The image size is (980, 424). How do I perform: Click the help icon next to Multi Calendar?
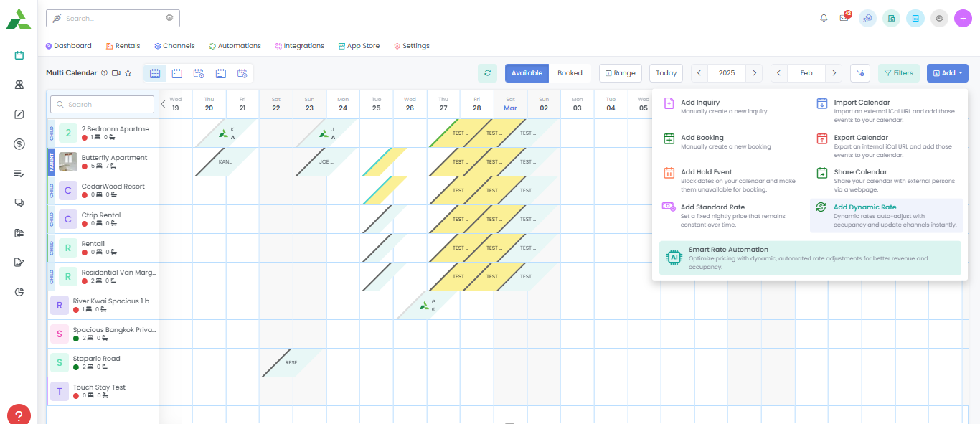105,72
